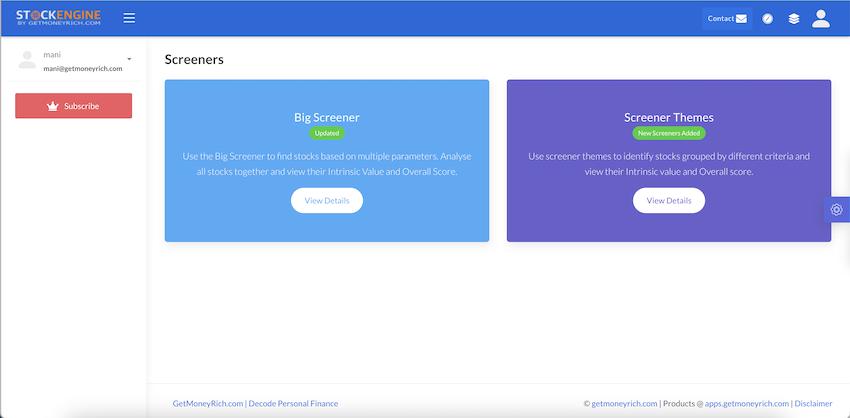The image size is (850, 418).
Task: Click the Screener Themes description text
Action: (x=669, y=164)
